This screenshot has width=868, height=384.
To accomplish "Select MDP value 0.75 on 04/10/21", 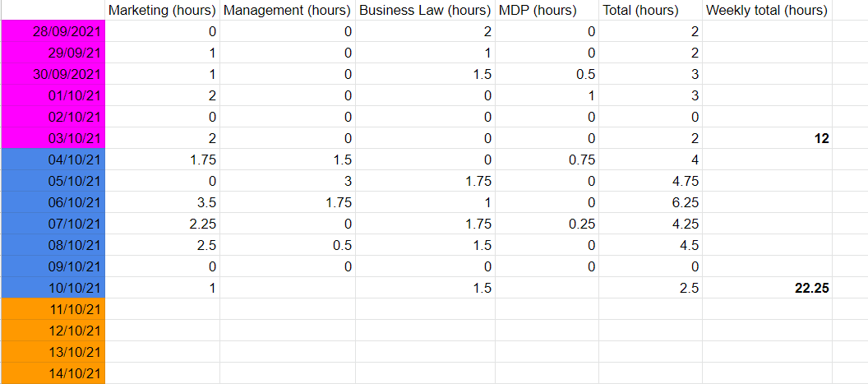I will pos(547,160).
